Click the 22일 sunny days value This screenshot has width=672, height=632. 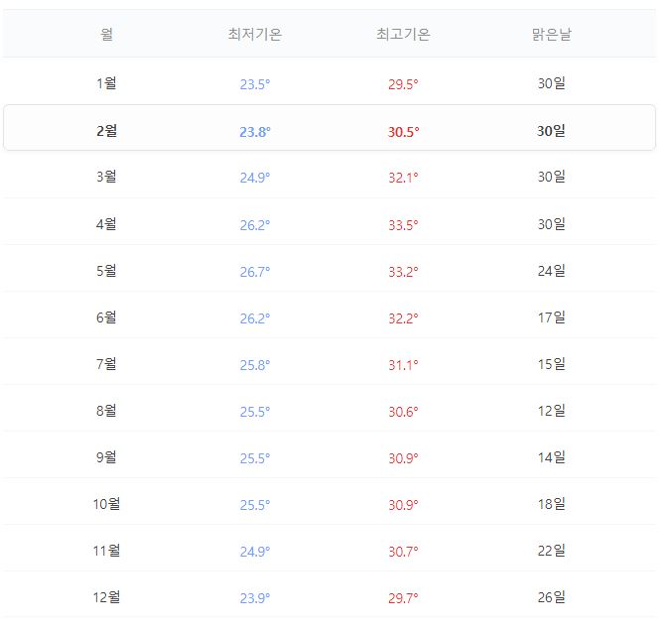point(552,551)
